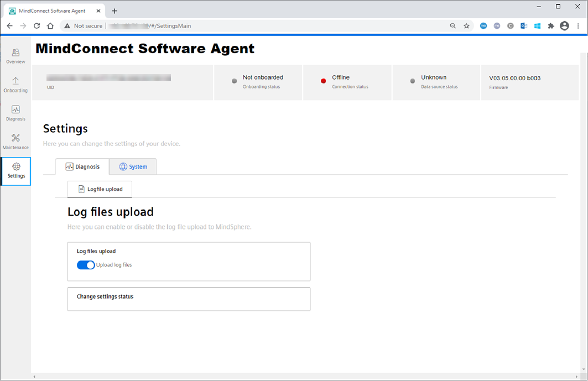Click the Unknown data source status
588x381 pixels.
[x=434, y=77]
